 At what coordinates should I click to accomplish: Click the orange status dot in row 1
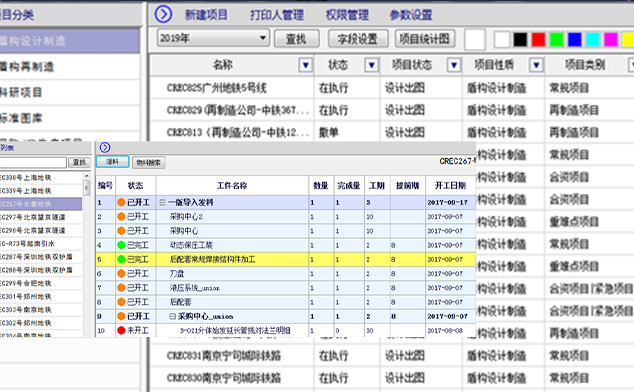pyautogui.click(x=121, y=202)
